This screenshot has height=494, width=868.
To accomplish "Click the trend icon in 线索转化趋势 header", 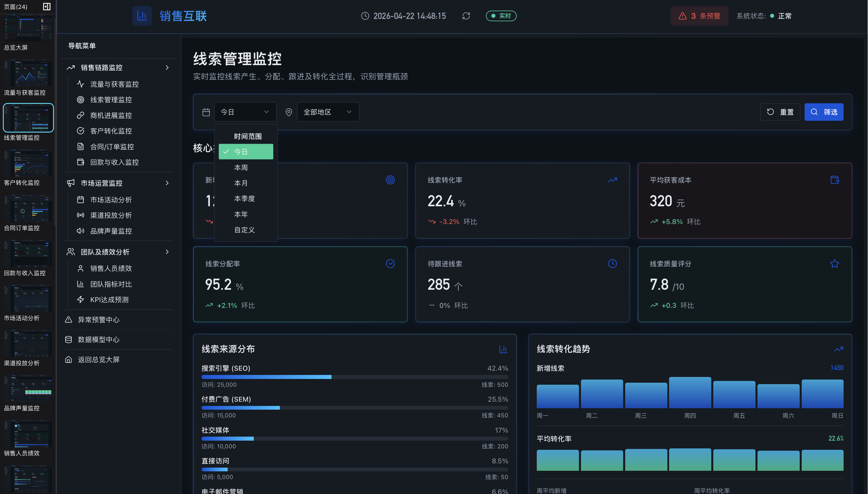I will (x=838, y=349).
